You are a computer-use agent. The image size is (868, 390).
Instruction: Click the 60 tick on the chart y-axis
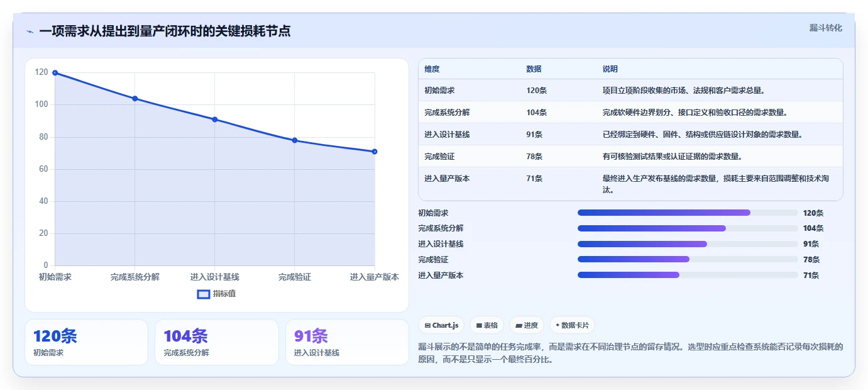pyautogui.click(x=43, y=169)
